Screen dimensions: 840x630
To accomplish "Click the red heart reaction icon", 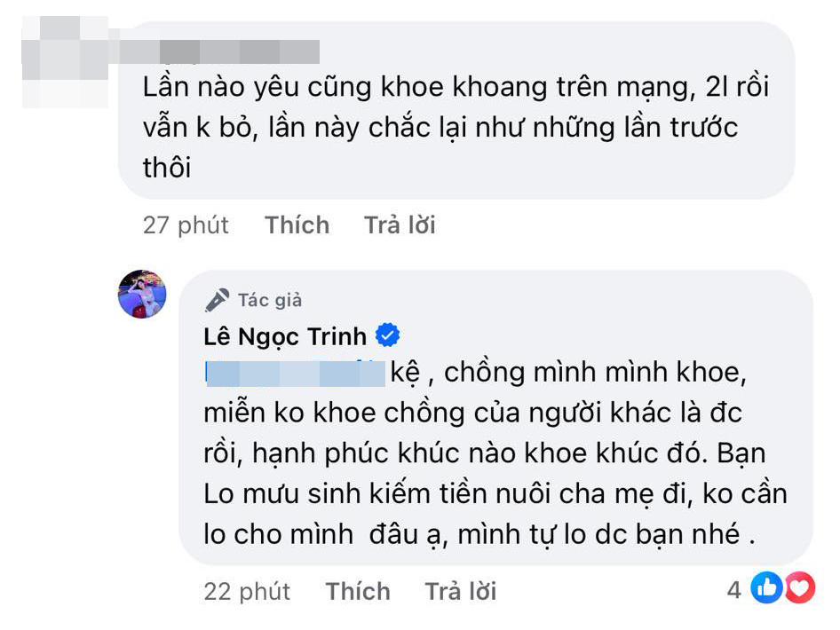I will (799, 587).
